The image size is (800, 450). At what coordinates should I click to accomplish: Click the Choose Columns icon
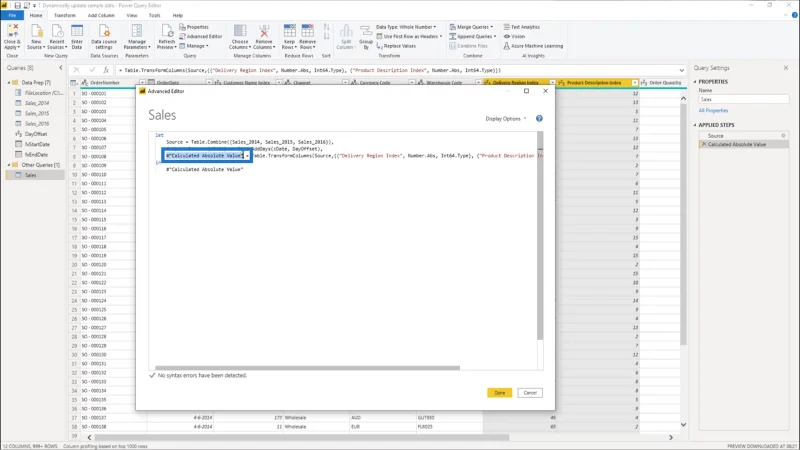pyautogui.click(x=239, y=36)
